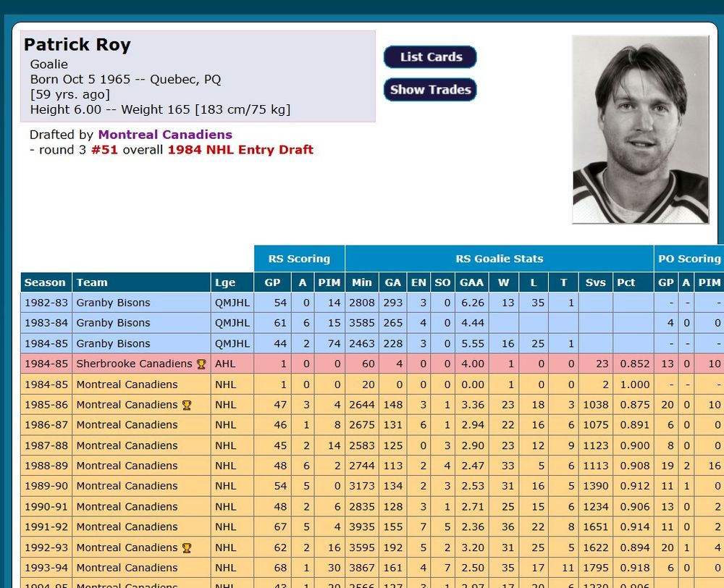724x588 pixels.
Task: Click the 'Goalie' position text
Action: tap(49, 64)
